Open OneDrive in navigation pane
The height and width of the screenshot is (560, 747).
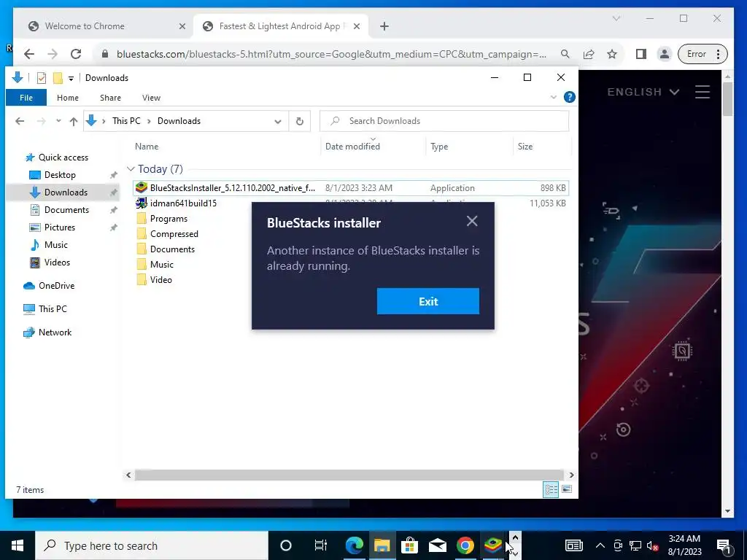click(x=56, y=286)
